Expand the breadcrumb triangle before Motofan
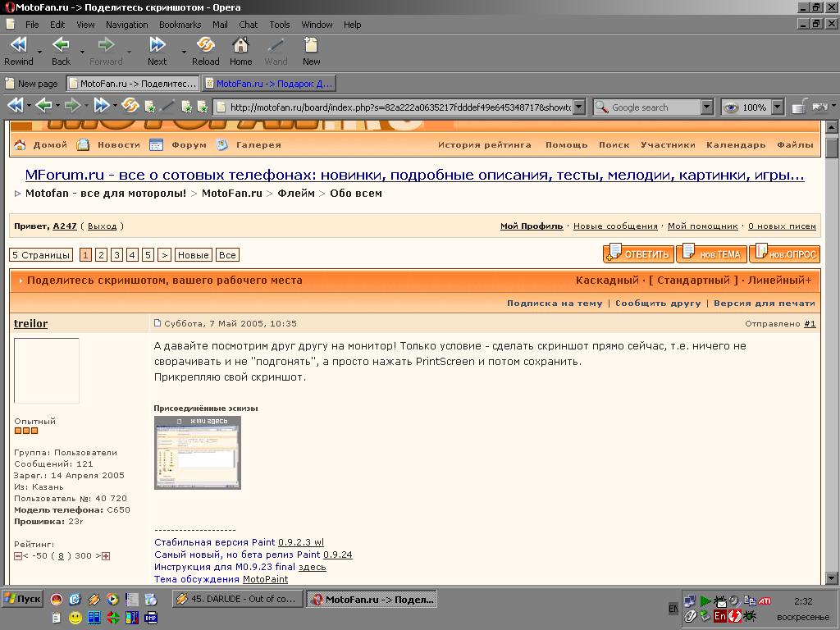The height and width of the screenshot is (630, 840). 18,194
